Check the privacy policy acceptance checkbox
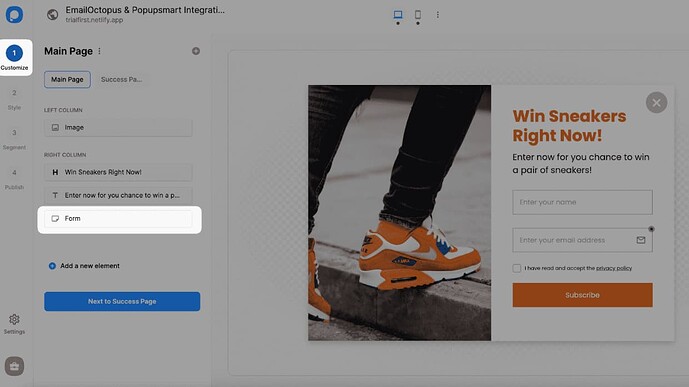689x387 pixels. [x=517, y=268]
